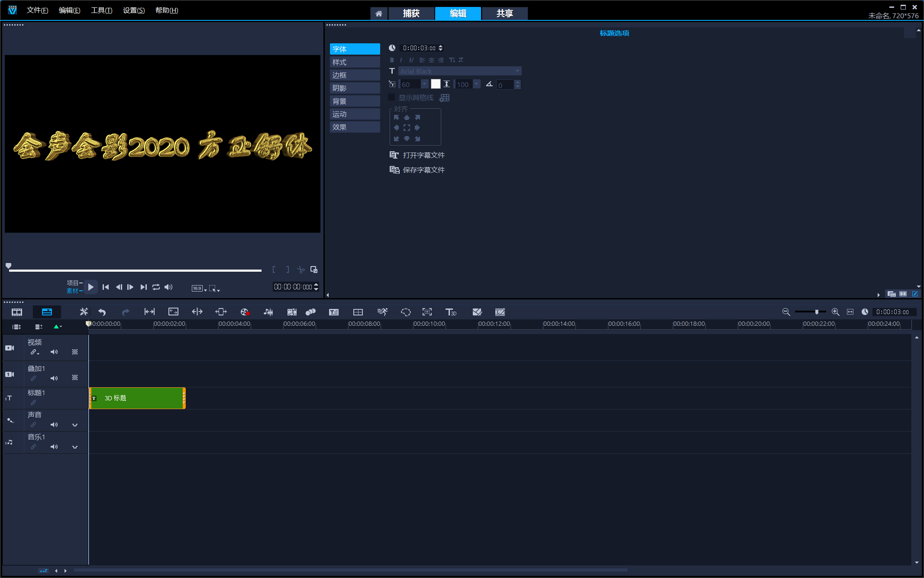The height and width of the screenshot is (578, 924).
Task: Click the stretch tool icon
Action: click(x=174, y=312)
